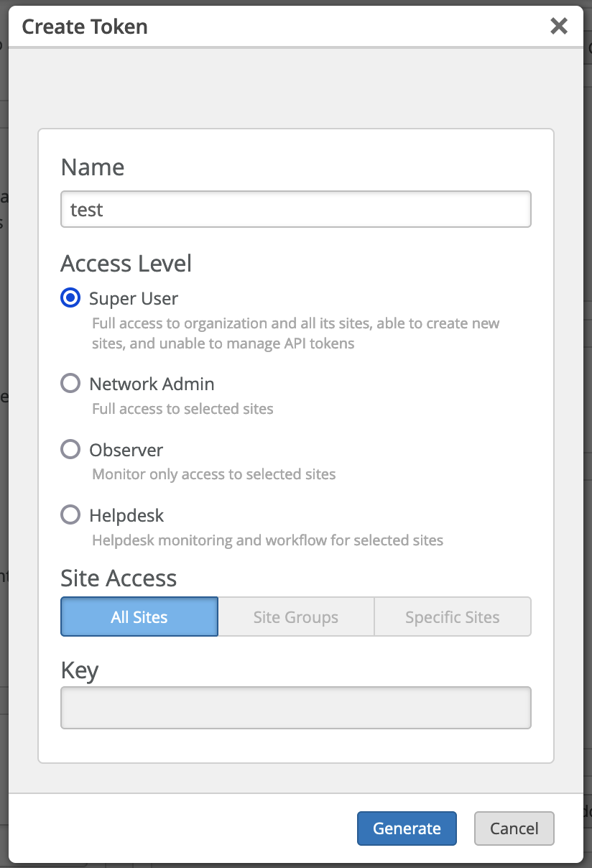The height and width of the screenshot is (868, 592).
Task: Pick the Helpdesk radio button
Action: pyautogui.click(x=70, y=515)
